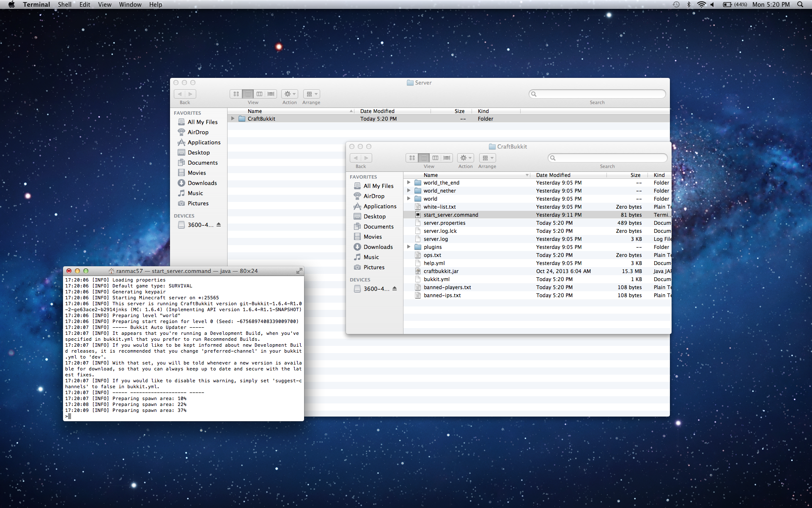Open the Help menu
This screenshot has width=812, height=508.
pyautogui.click(x=156, y=5)
